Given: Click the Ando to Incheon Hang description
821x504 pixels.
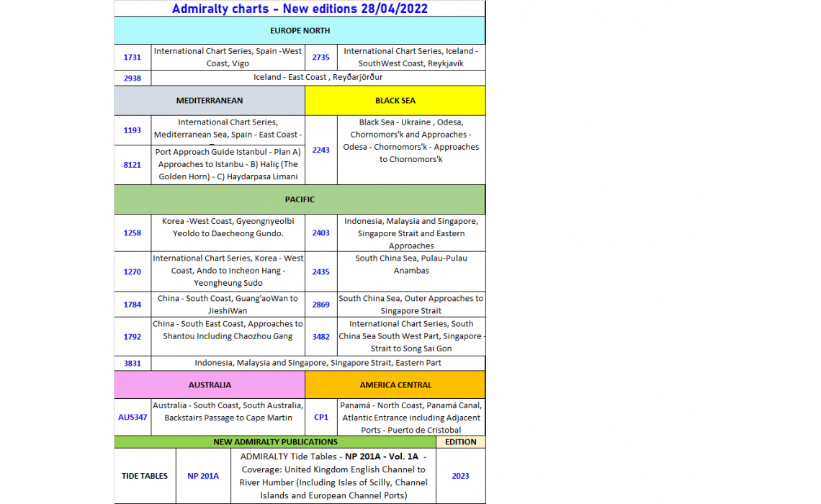Looking at the screenshot, I should pos(228,271).
